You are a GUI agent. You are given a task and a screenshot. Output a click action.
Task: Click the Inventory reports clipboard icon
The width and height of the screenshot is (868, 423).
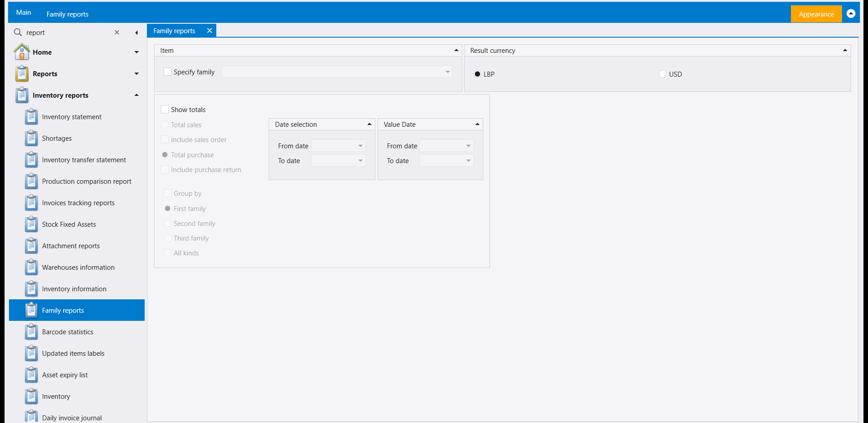point(21,95)
